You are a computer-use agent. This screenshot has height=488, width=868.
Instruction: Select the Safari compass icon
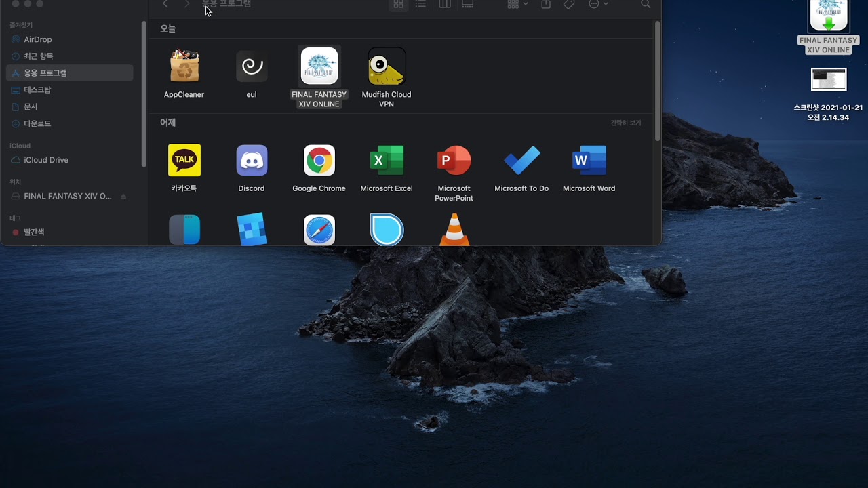tap(319, 230)
